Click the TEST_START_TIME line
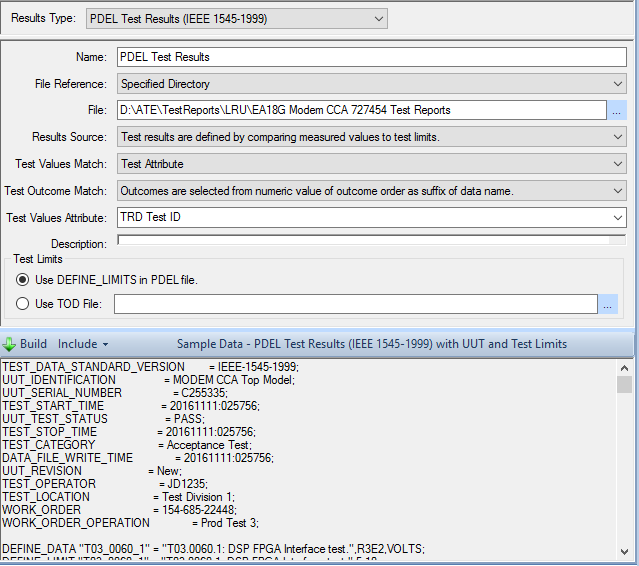639x566 pixels. click(131, 406)
